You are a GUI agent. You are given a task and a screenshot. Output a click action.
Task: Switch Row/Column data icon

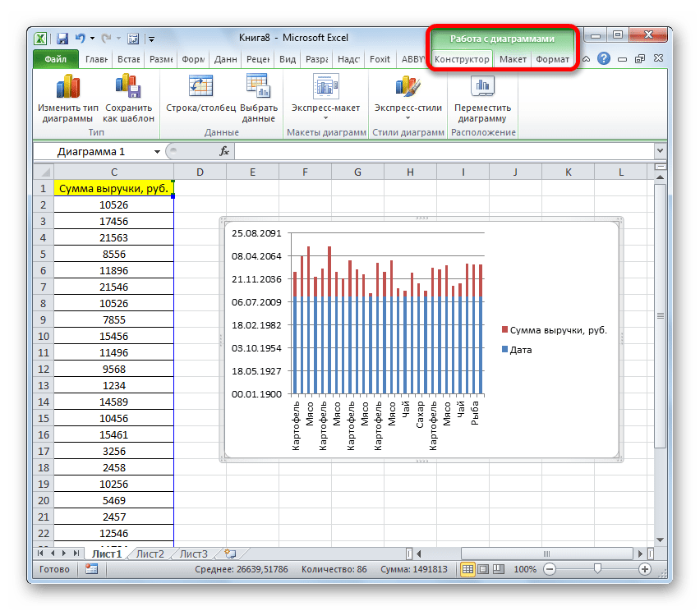[x=200, y=87]
